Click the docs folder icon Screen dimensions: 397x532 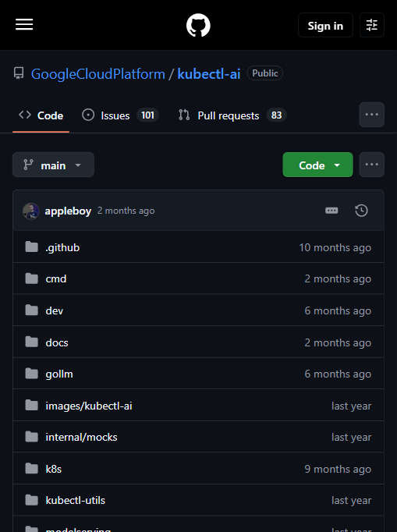(31, 342)
